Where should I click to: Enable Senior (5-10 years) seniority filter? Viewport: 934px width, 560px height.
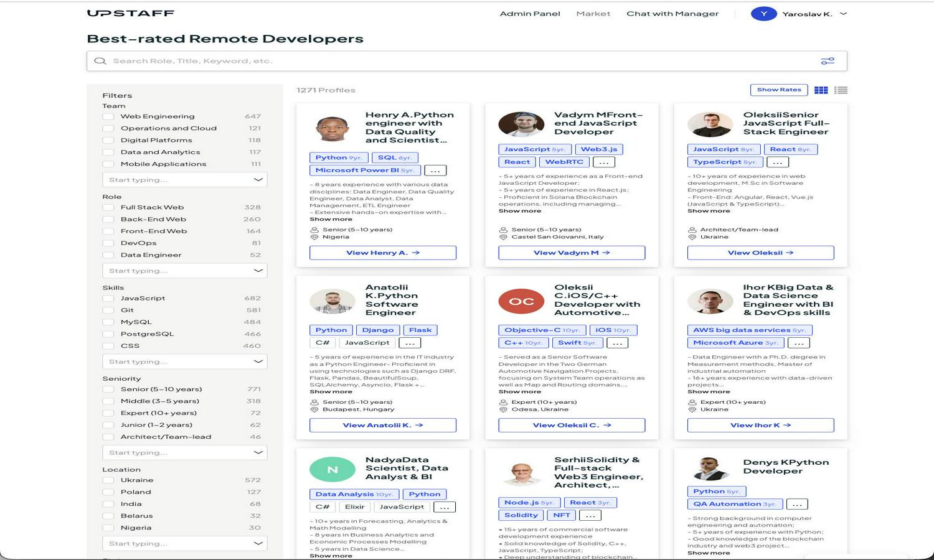coord(108,389)
